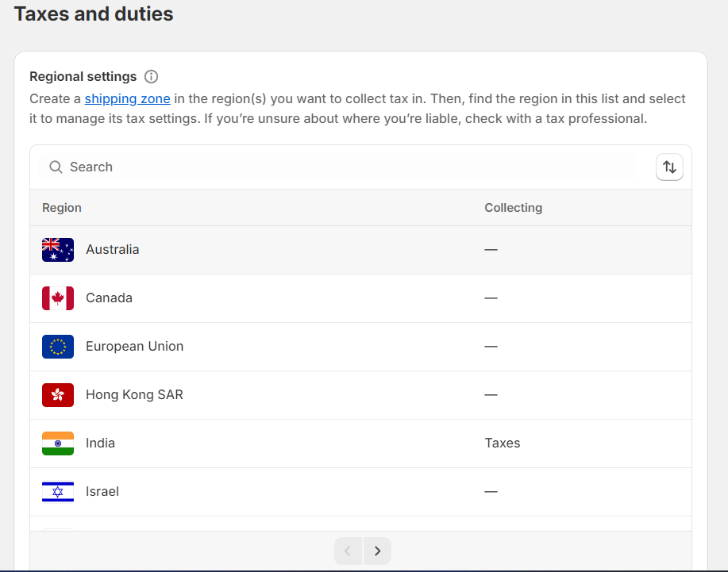Click the India flag icon
Screen dimensions: 728x572
pyautogui.click(x=58, y=443)
